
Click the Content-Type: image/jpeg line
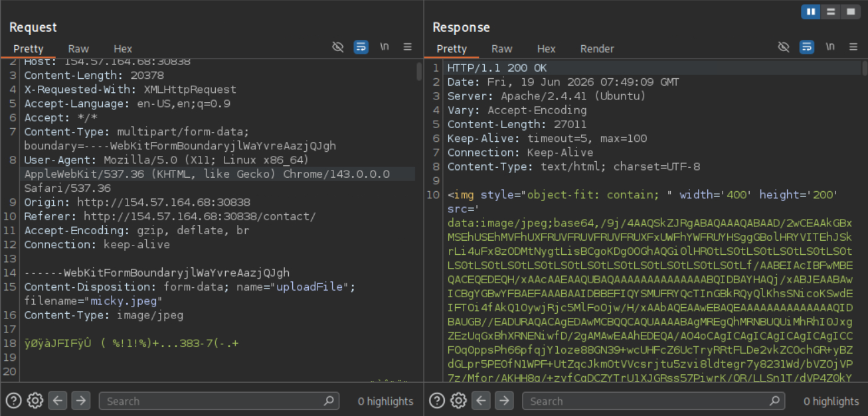click(x=104, y=315)
